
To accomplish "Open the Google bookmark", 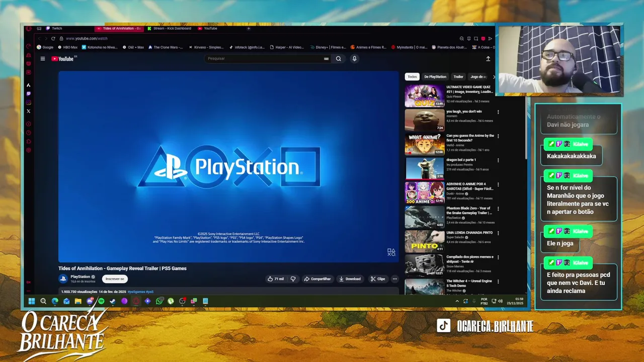I will coord(45,47).
